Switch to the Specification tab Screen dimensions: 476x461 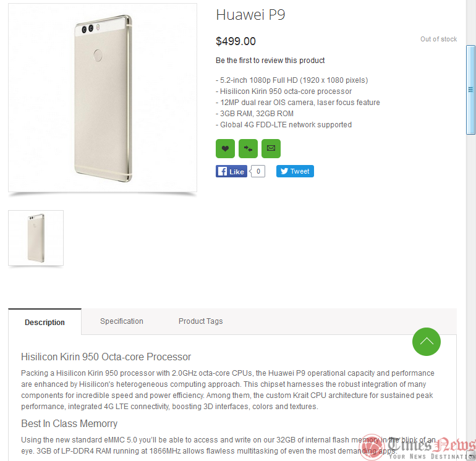click(122, 321)
